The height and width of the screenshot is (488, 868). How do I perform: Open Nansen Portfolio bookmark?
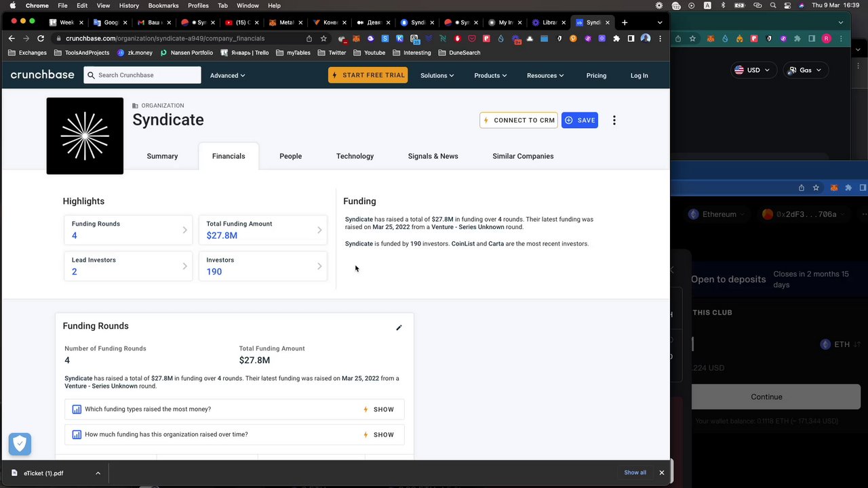point(187,52)
